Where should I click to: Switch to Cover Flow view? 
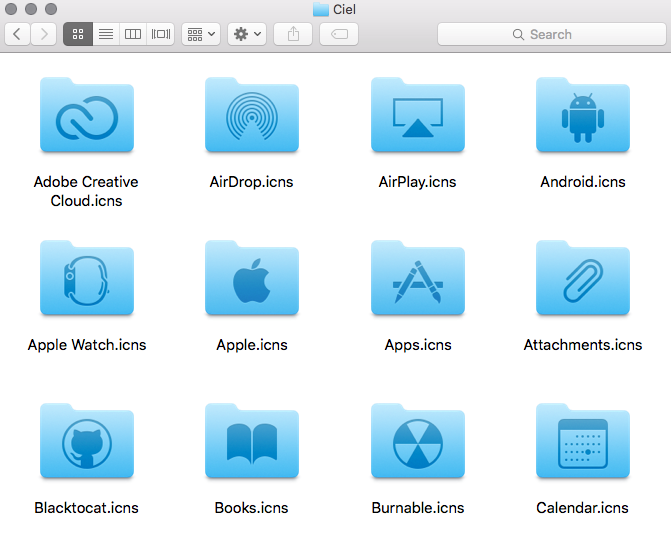[x=161, y=34]
